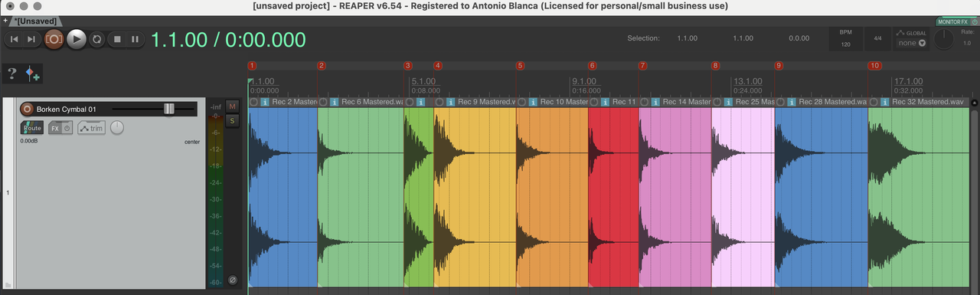
Task: Select the red Rec 11 media item
Action: click(x=613, y=197)
